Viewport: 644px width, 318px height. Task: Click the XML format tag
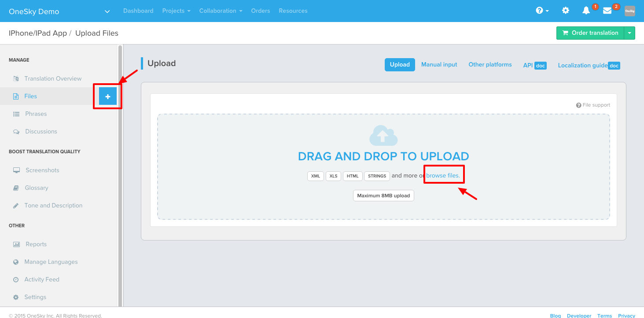(x=316, y=176)
